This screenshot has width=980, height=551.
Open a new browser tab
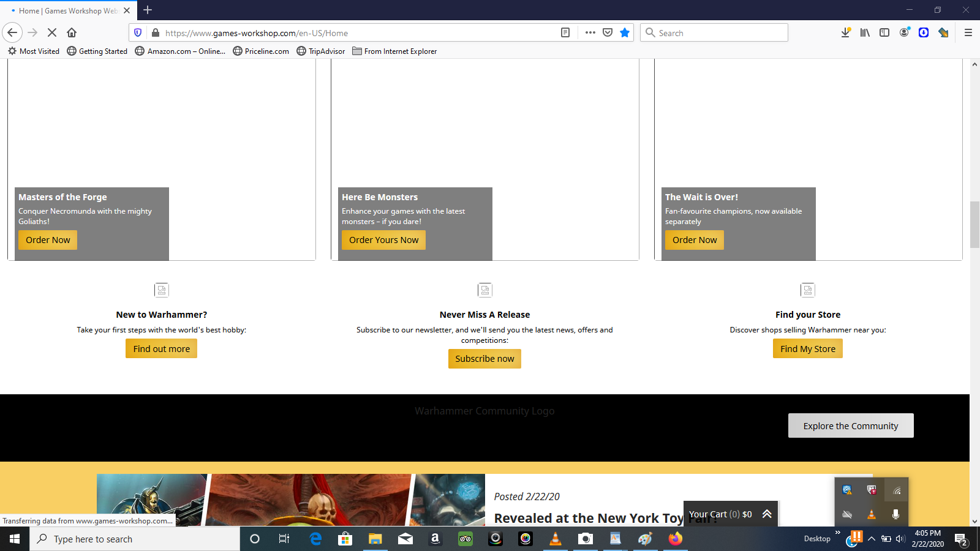[x=148, y=10]
